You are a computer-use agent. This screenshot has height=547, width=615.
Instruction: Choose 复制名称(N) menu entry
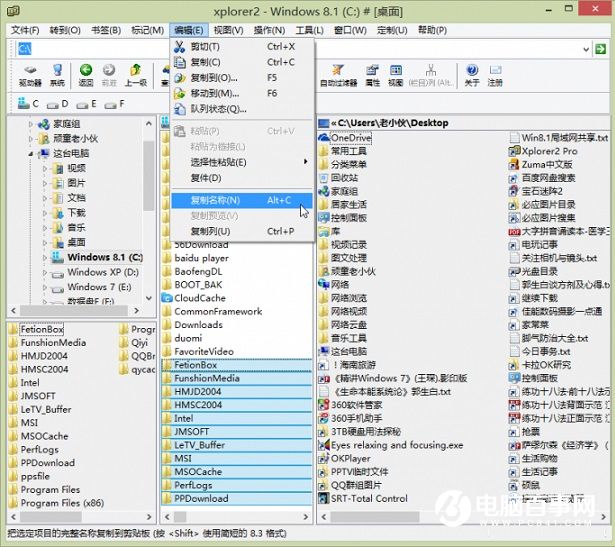[x=242, y=200]
